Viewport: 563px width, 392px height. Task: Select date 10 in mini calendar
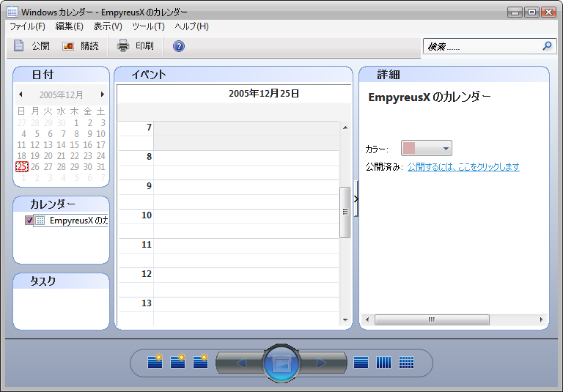[x=101, y=134]
